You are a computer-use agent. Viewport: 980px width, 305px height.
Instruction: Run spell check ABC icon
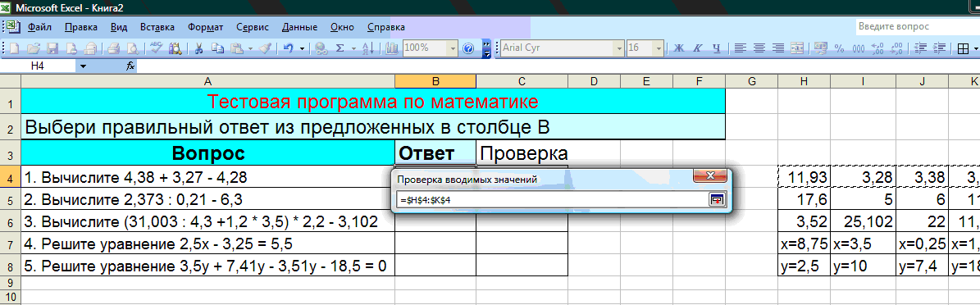(x=157, y=48)
